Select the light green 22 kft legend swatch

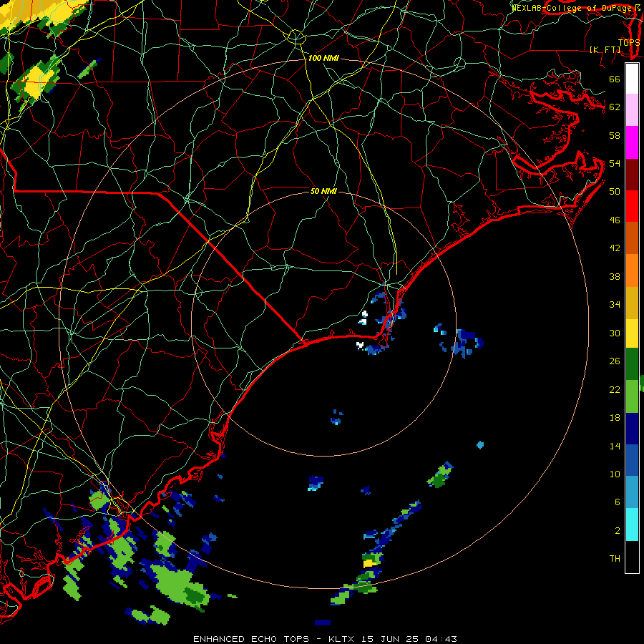pyautogui.click(x=632, y=396)
